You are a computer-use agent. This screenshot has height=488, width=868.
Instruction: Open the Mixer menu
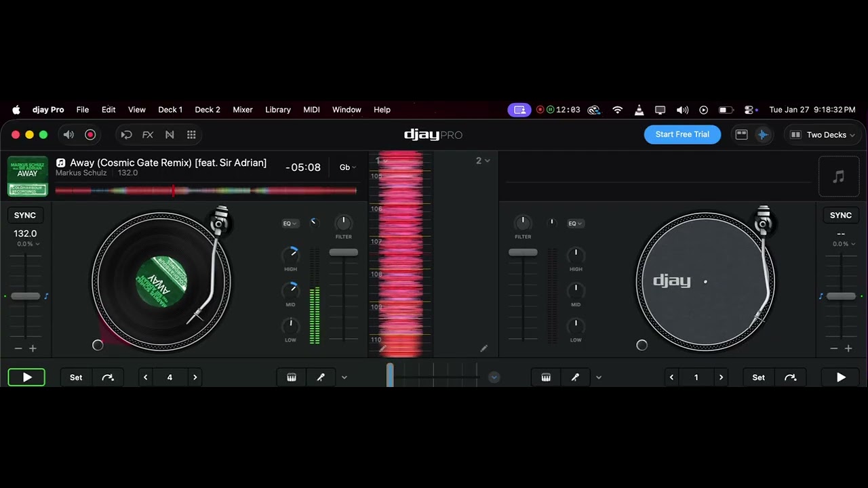243,110
